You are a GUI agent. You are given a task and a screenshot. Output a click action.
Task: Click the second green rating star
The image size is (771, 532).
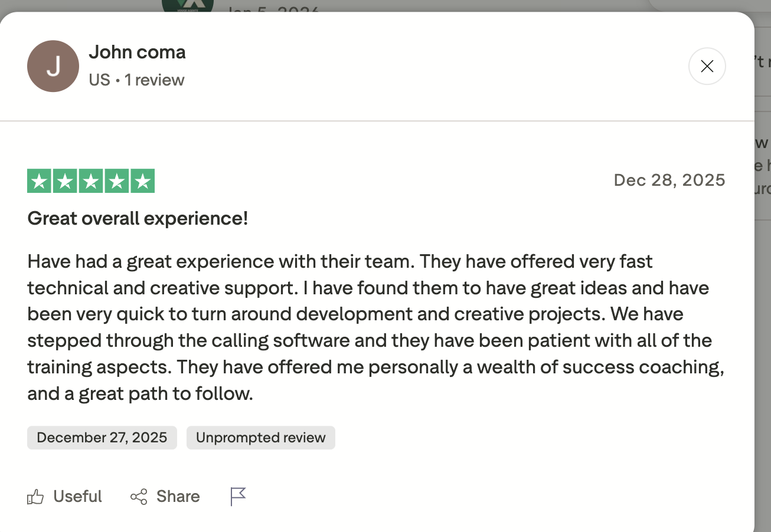pyautogui.click(x=65, y=181)
